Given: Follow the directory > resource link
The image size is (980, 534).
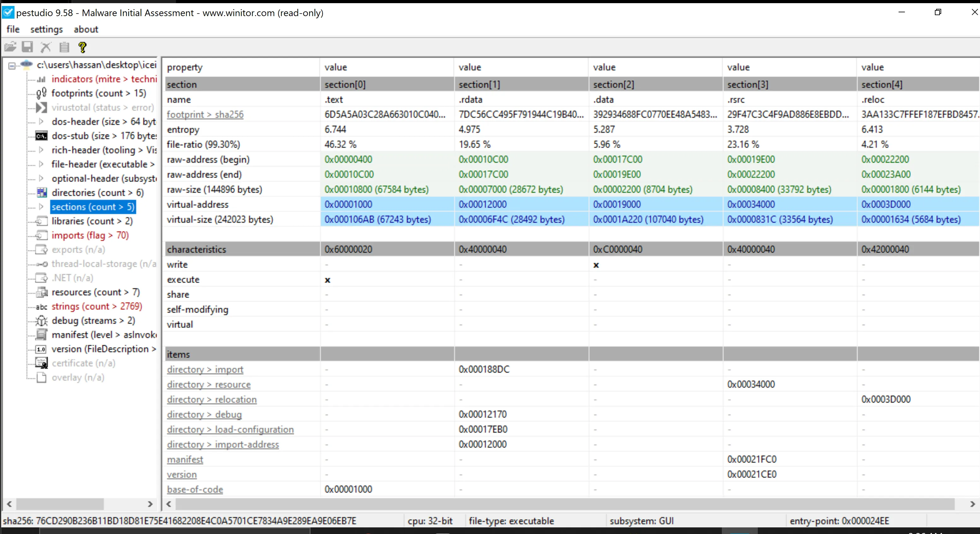Looking at the screenshot, I should (x=209, y=384).
